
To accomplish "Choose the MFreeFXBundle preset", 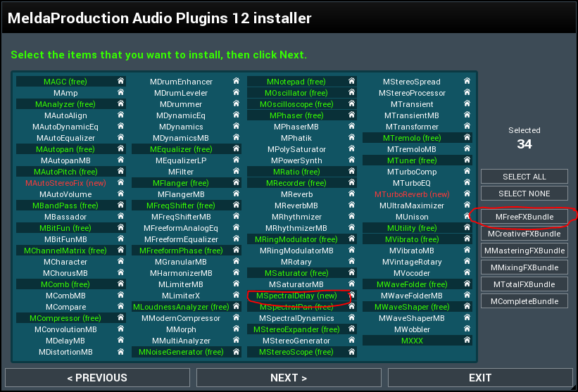I will (x=524, y=217).
